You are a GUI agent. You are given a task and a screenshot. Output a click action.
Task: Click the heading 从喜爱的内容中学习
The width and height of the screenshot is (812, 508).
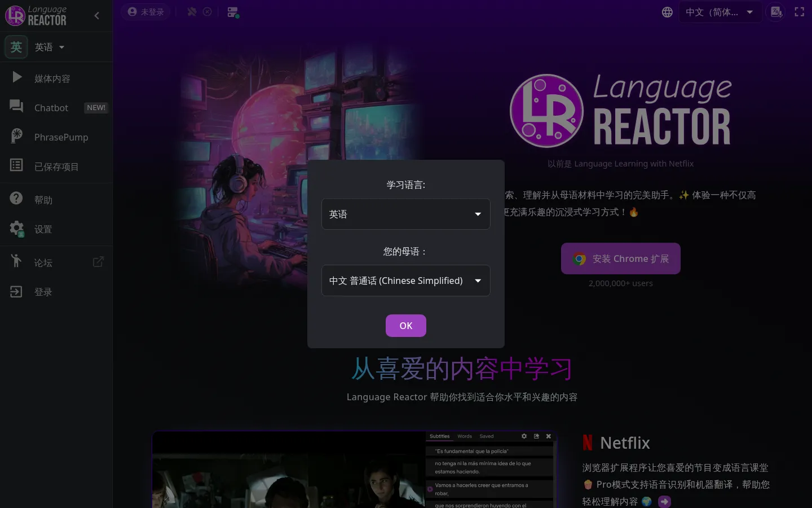462,369
